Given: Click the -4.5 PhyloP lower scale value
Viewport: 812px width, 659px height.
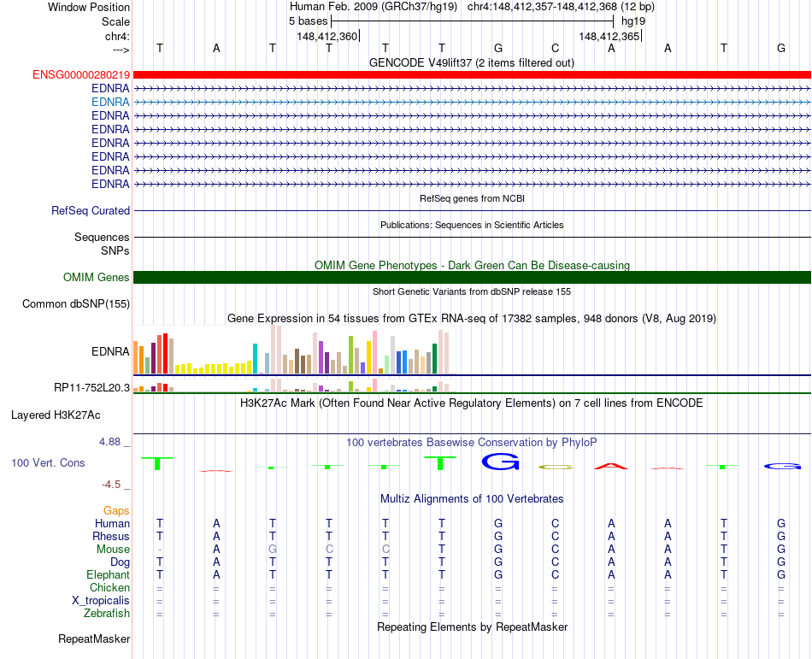Looking at the screenshot, I should [111, 485].
